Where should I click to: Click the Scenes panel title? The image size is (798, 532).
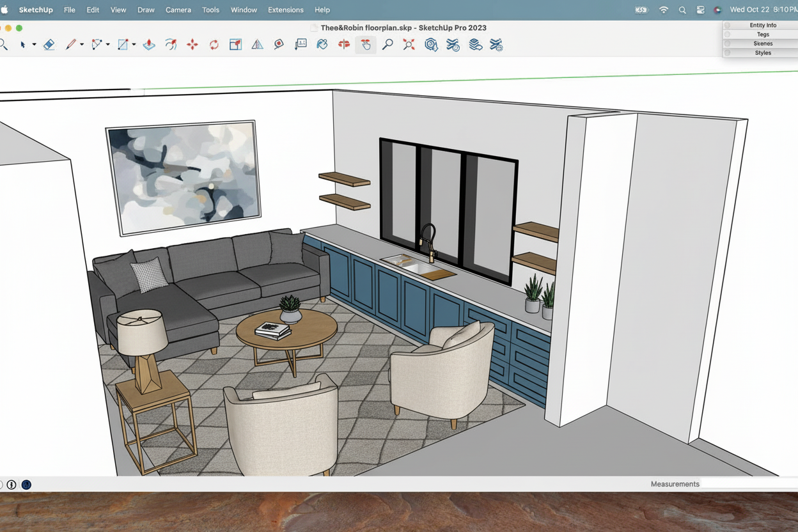click(x=762, y=43)
